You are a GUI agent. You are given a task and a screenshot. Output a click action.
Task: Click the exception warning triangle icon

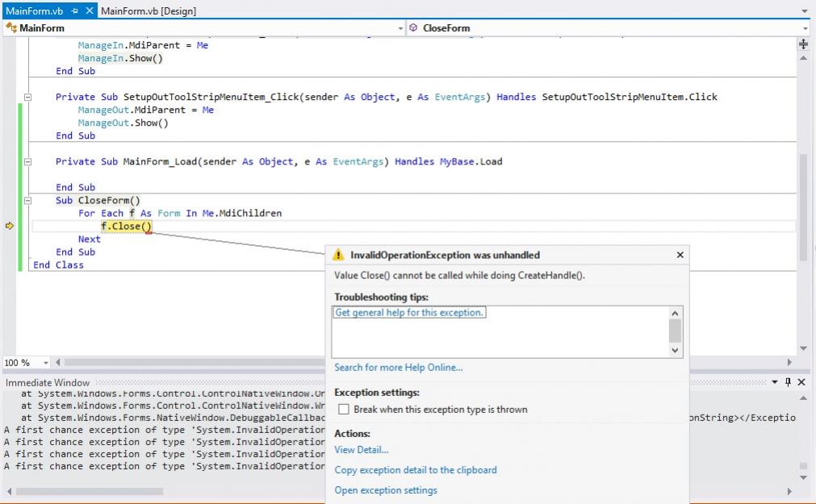(x=338, y=255)
